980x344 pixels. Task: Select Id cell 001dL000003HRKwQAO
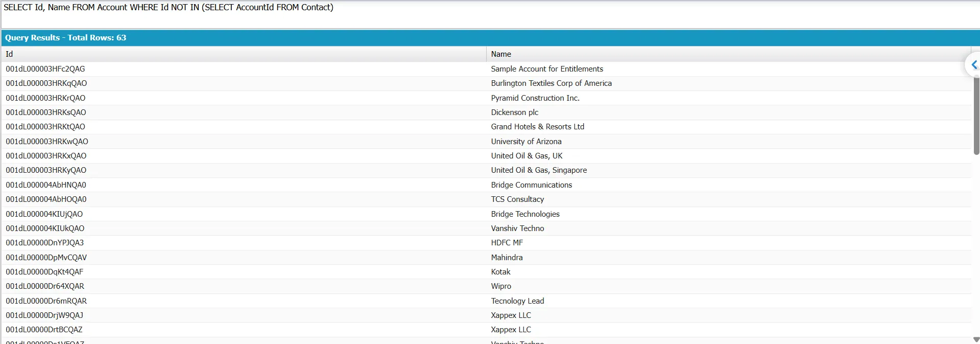click(47, 142)
